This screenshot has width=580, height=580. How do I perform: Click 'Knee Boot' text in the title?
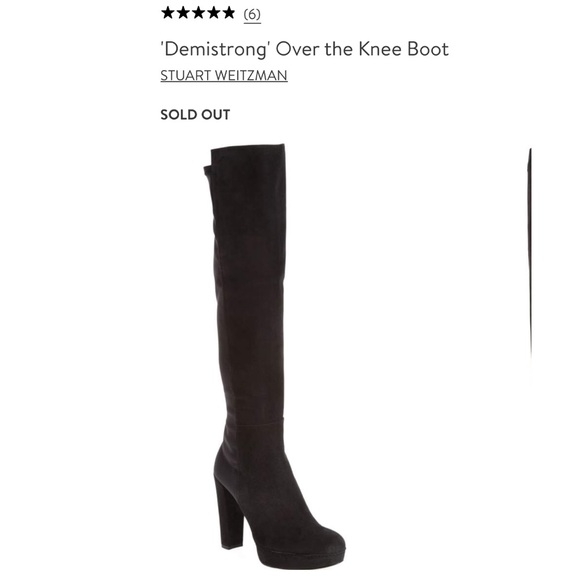(404, 49)
